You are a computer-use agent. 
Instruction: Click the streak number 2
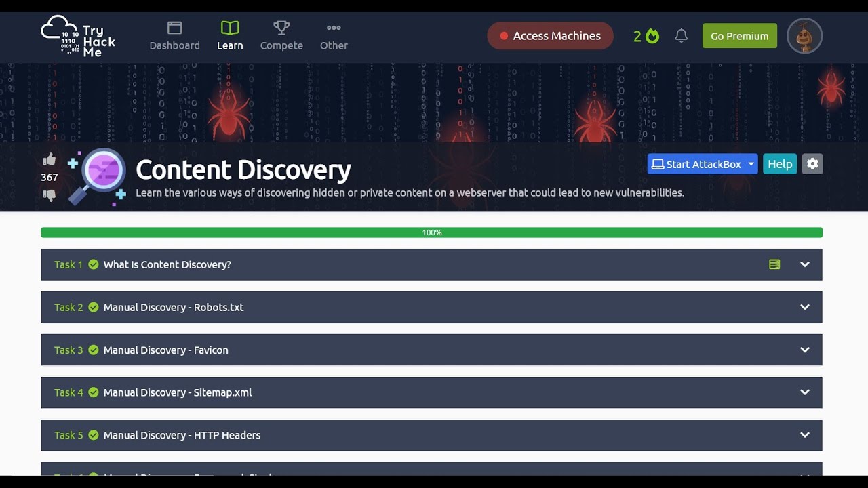637,36
